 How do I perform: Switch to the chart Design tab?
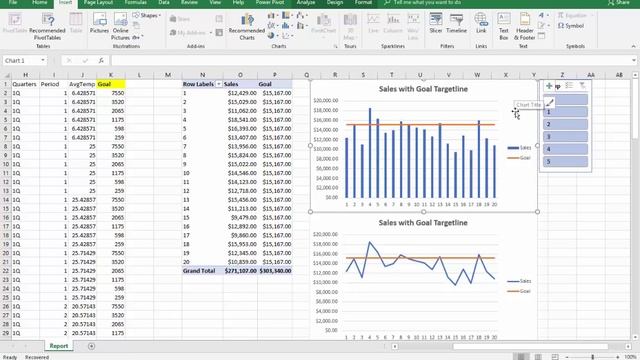pos(335,2)
